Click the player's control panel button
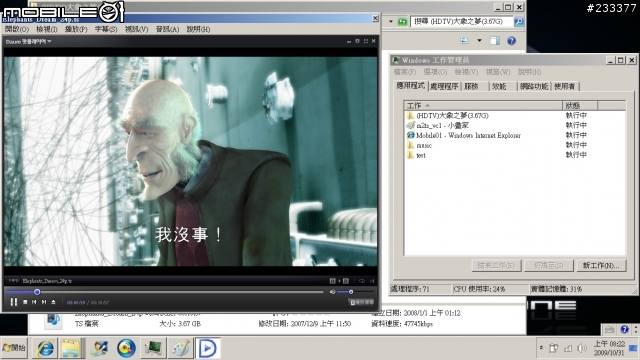This screenshot has width=640, height=360. coord(362,302)
